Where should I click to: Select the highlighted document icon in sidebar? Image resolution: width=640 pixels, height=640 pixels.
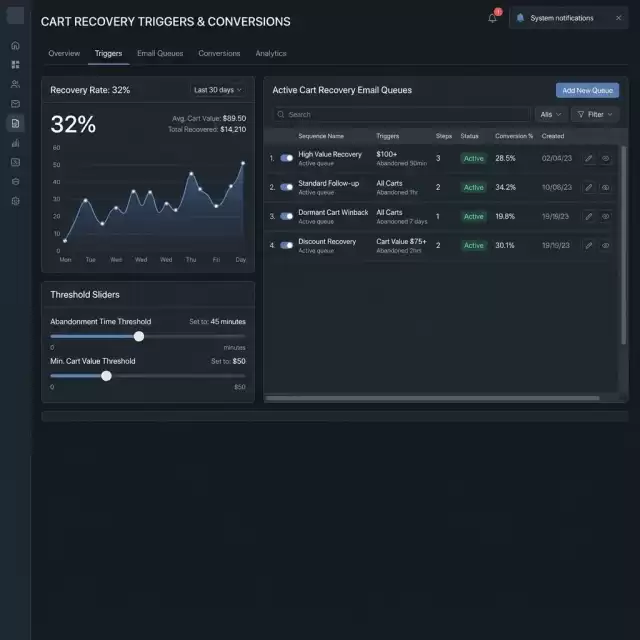pos(16,123)
